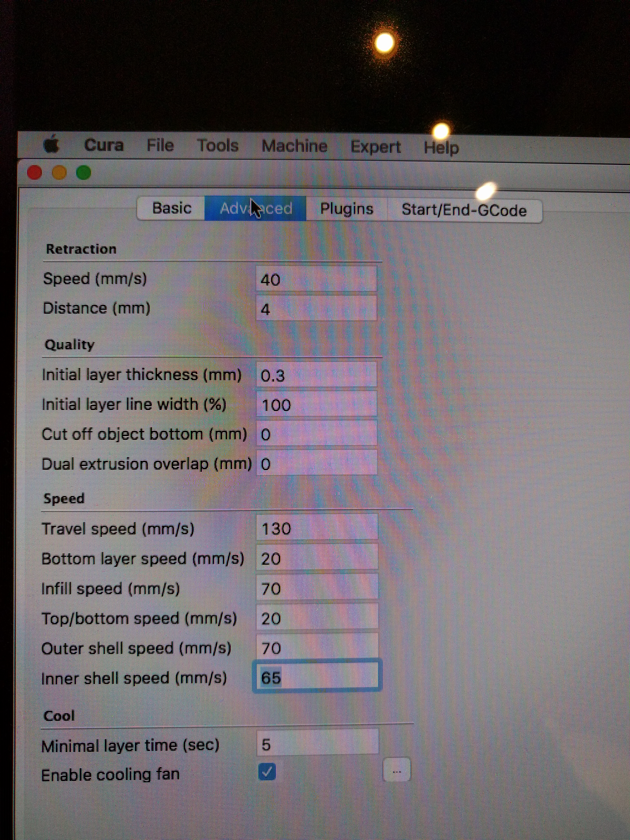This screenshot has width=630, height=840.
Task: Open the Help menu
Action: (x=441, y=148)
